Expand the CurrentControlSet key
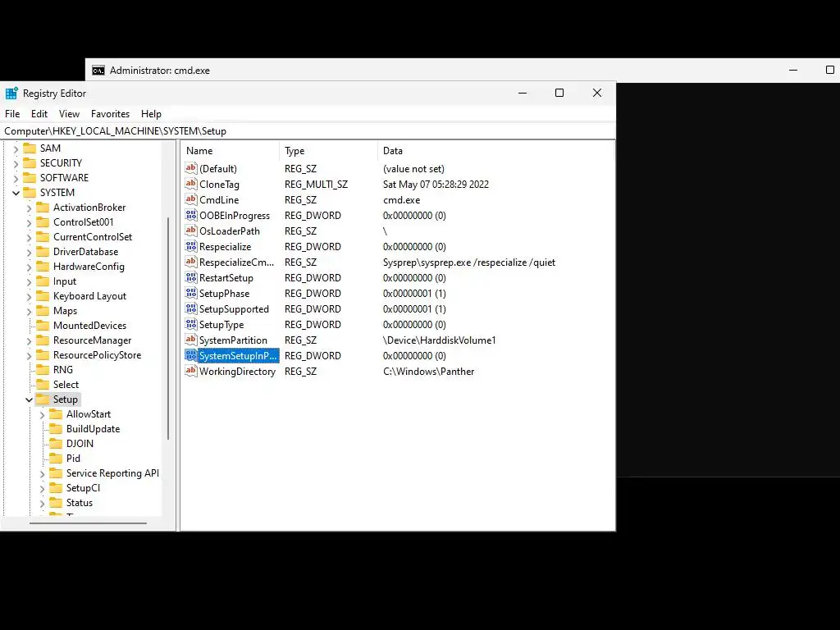Image resolution: width=840 pixels, height=630 pixels. click(x=29, y=237)
